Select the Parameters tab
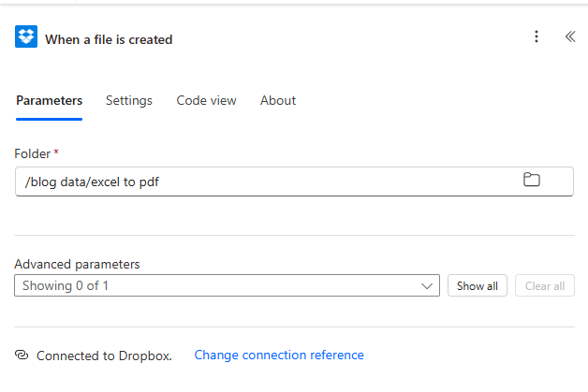This screenshot has height=392, width=588. (x=49, y=101)
